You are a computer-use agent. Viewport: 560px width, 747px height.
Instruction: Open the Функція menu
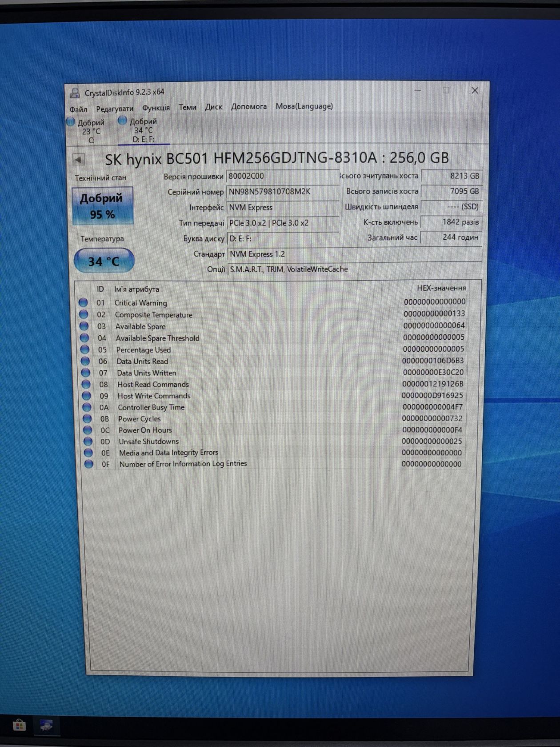[x=156, y=108]
